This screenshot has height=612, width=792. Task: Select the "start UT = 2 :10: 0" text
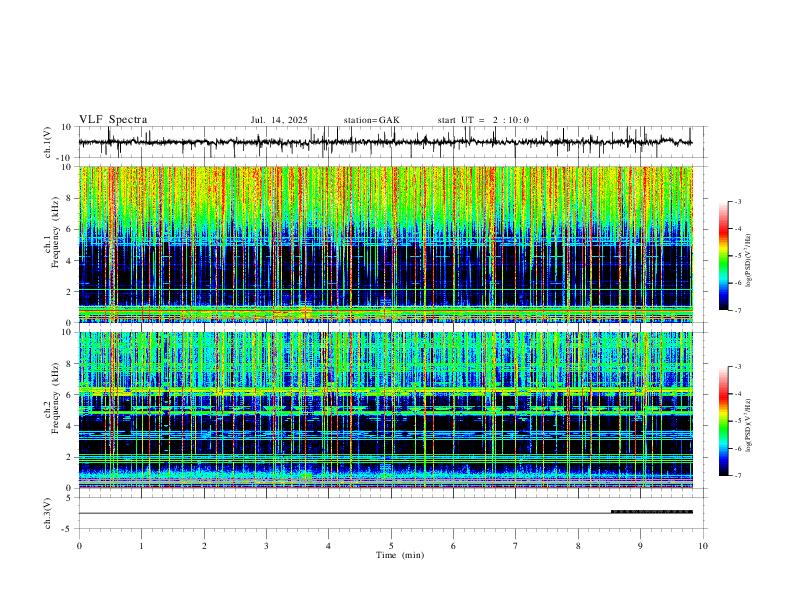point(483,120)
